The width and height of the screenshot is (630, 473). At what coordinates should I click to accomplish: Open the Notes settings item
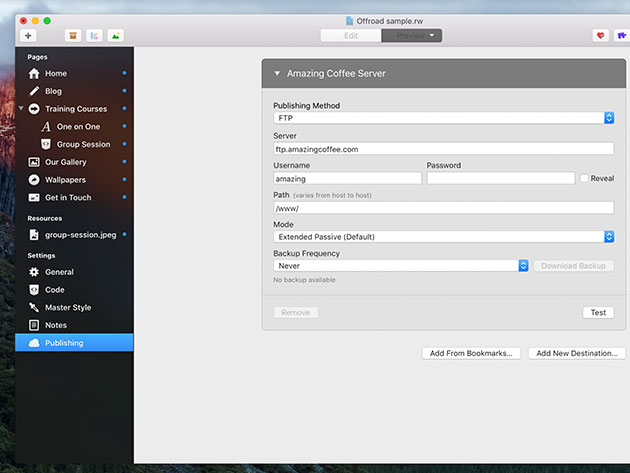74,325
